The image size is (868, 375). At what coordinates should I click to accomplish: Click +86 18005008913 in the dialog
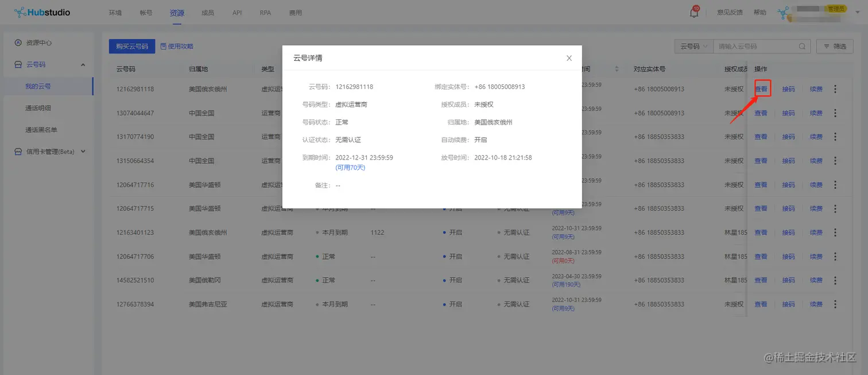click(499, 87)
